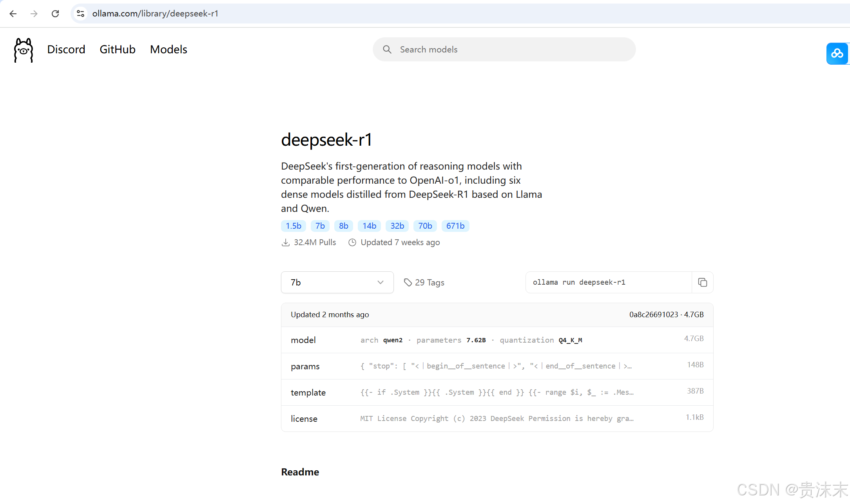This screenshot has height=504, width=850.
Task: Open the 7b model size dropdown
Action: [x=337, y=282]
